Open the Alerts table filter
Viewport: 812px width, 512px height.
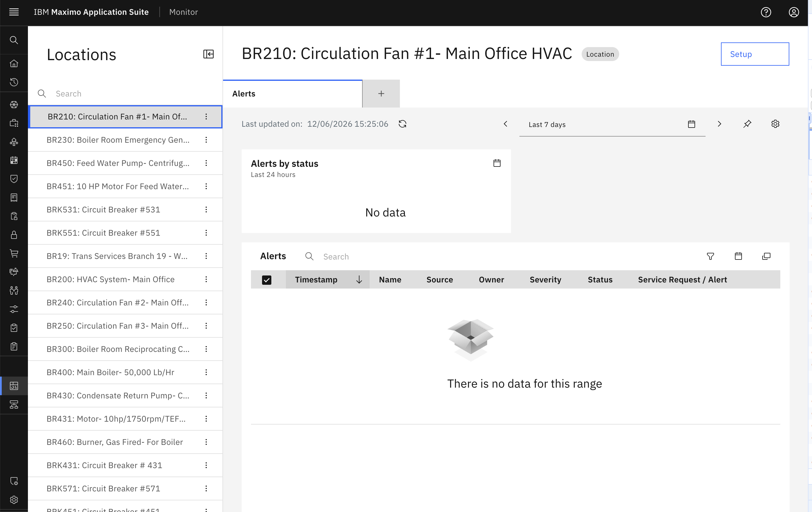(710, 256)
